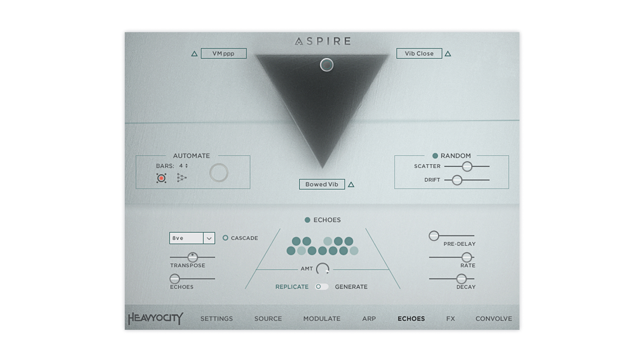
Task: Switch to the Convolve tab
Action: [493, 319]
